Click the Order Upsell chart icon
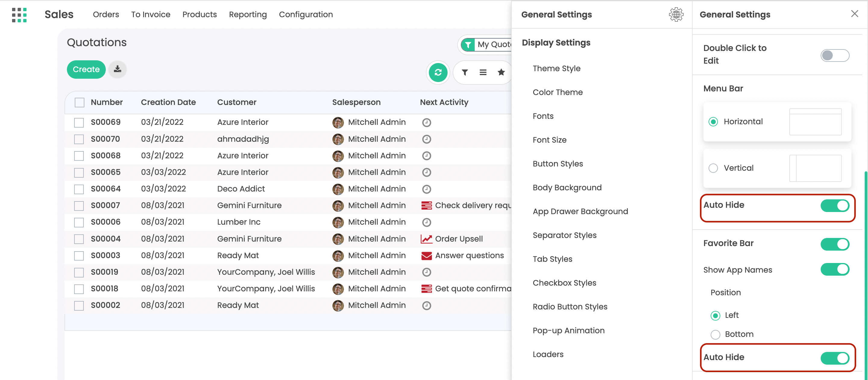The height and width of the screenshot is (380, 868). (x=426, y=239)
